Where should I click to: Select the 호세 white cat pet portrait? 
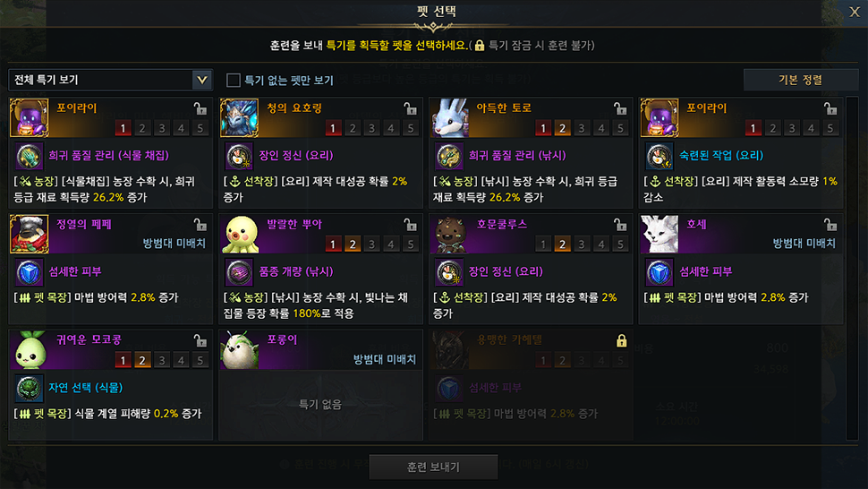click(x=660, y=235)
